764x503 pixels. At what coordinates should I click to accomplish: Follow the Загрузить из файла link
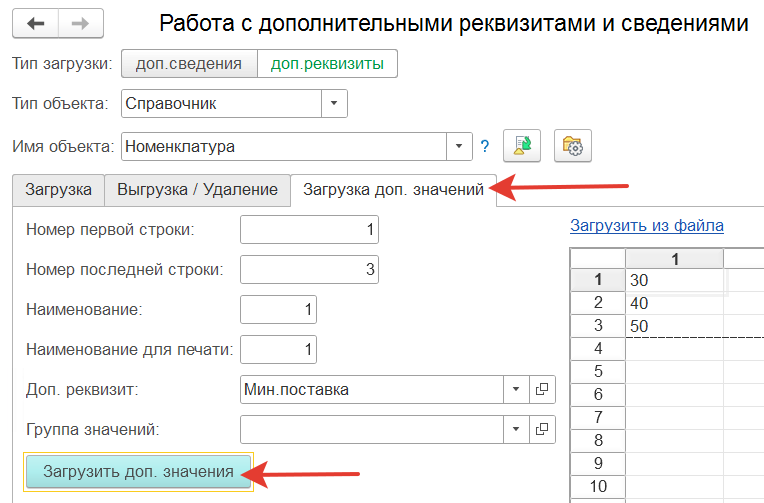647,226
